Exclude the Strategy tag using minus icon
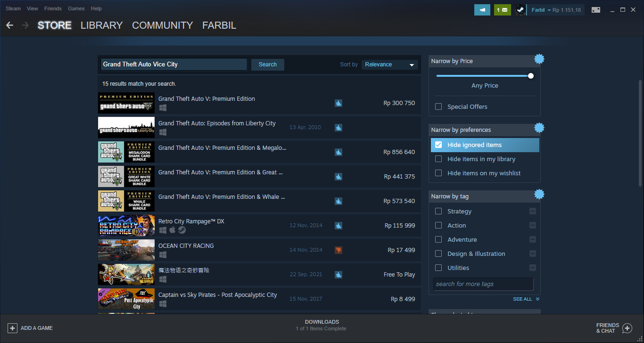This screenshot has width=644, height=343. coord(533,211)
